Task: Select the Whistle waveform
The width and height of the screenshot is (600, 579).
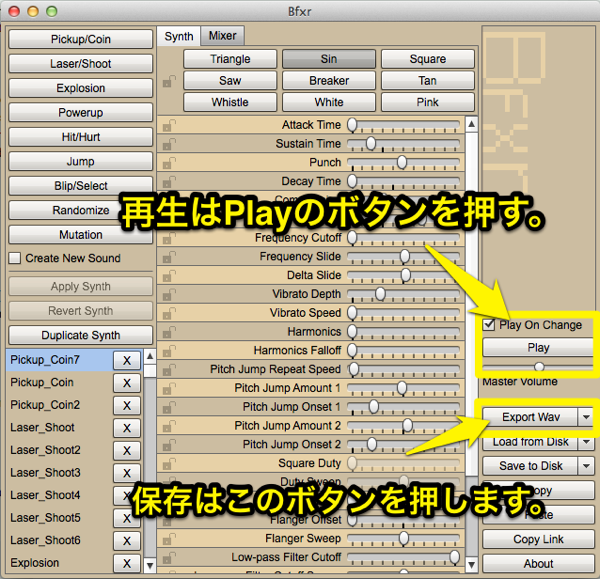Action: [x=230, y=103]
